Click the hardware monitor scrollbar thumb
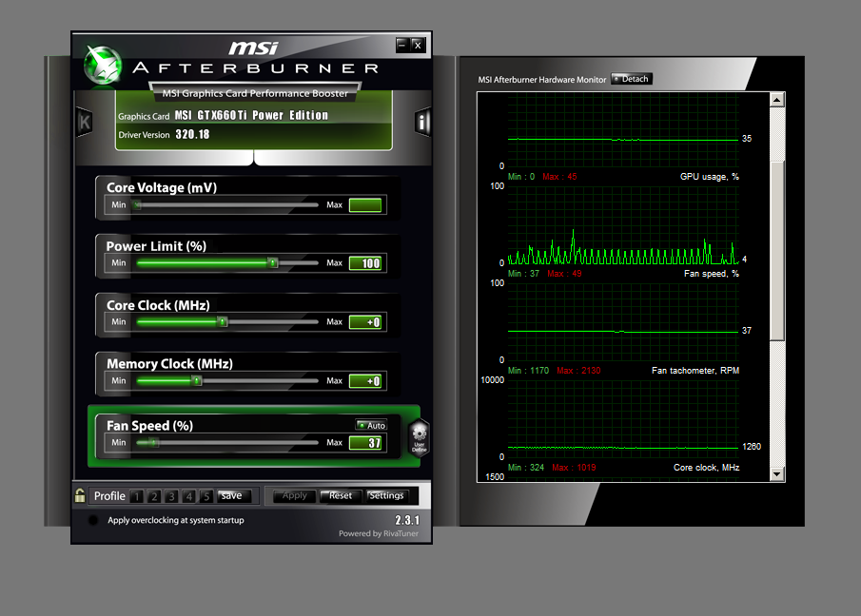 (x=776, y=250)
